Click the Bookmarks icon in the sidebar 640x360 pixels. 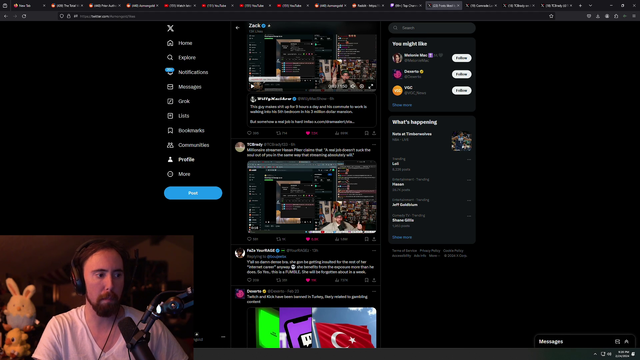click(x=170, y=131)
